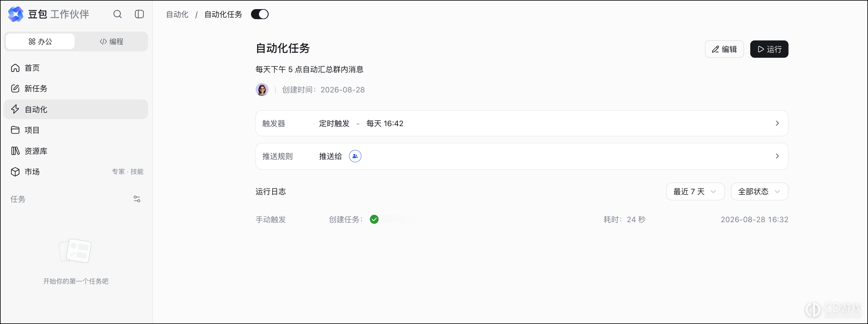The height and width of the screenshot is (324, 868).
Task: Click the task filter settings icon
Action: (x=137, y=199)
